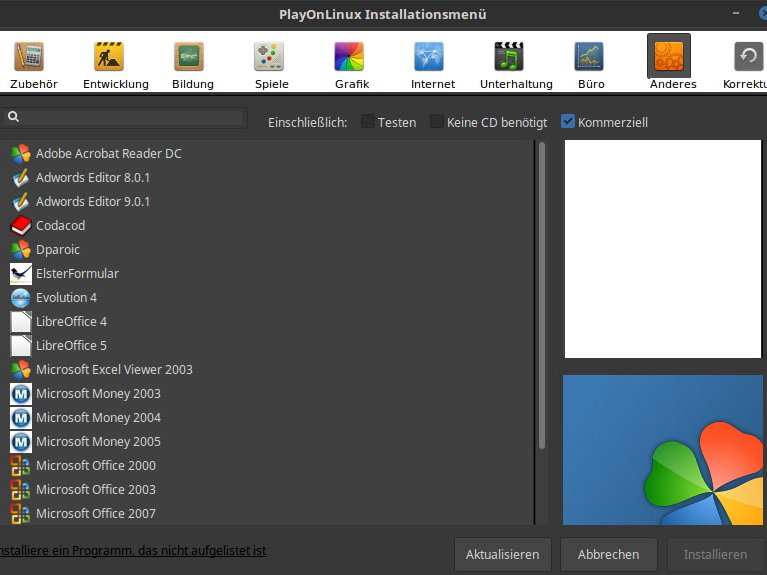Image resolution: width=767 pixels, height=575 pixels.
Task: Open the Bildung category icon
Action: pos(189,56)
